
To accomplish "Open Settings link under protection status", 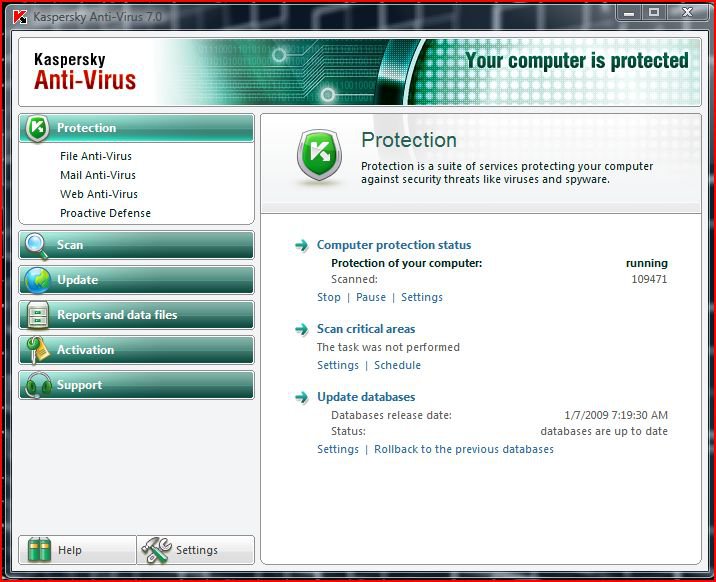I will (422, 297).
